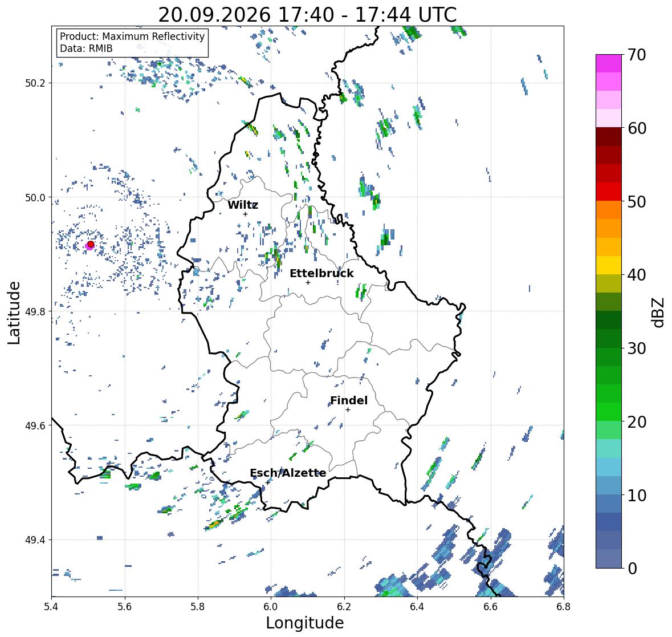Select the Wiltz city label
The width and height of the screenshot is (672, 637).
coord(243,205)
